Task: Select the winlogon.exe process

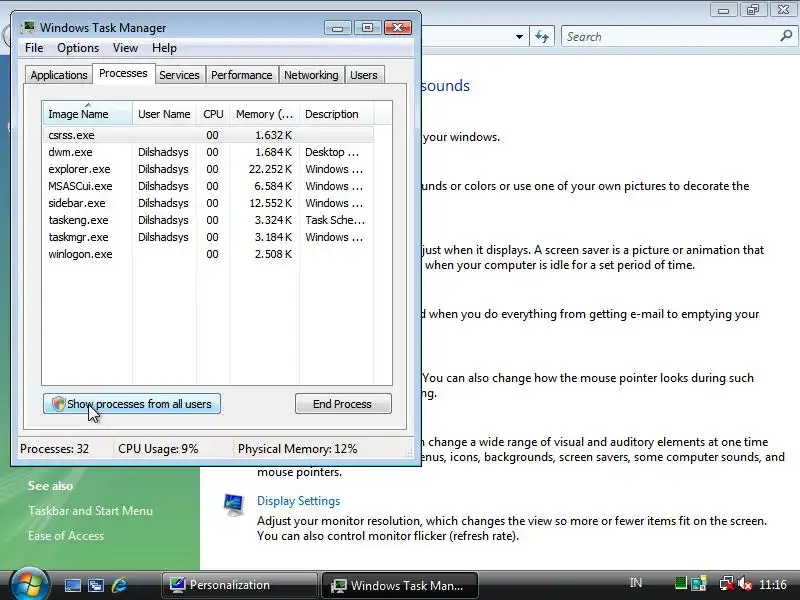Action: [x=208, y=254]
